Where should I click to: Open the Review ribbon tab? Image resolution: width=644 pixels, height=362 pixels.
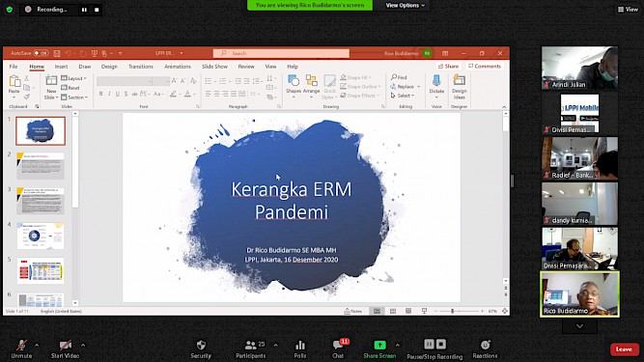point(246,67)
